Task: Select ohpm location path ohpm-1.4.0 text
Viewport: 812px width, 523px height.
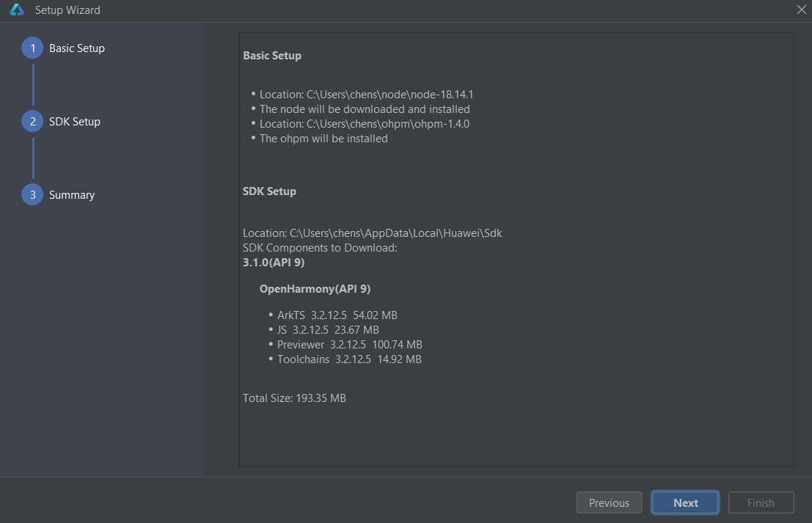Action: [x=365, y=124]
